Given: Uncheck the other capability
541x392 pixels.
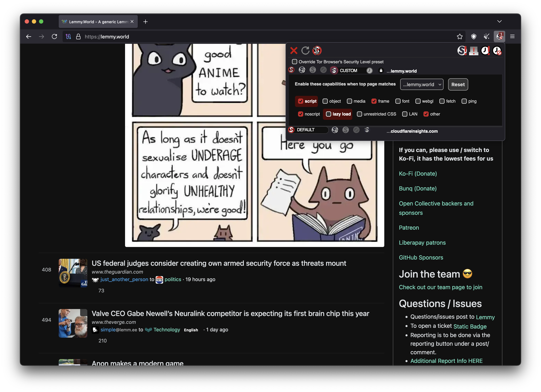Looking at the screenshot, I should coord(426,114).
